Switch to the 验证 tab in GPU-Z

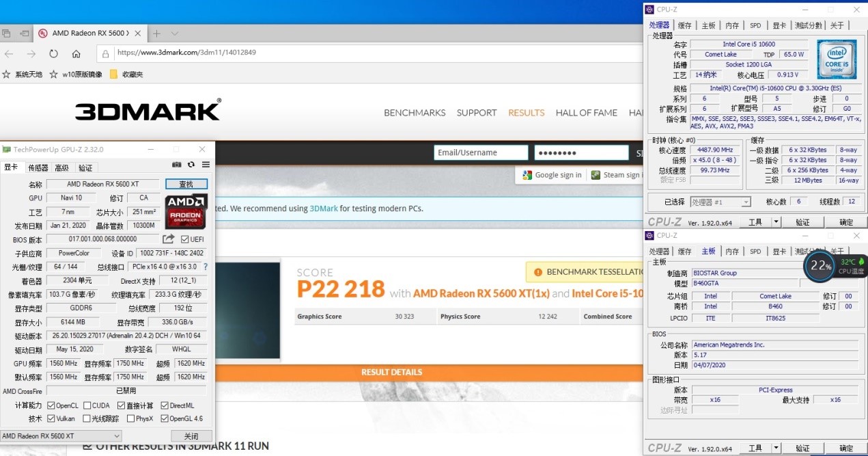click(x=85, y=168)
